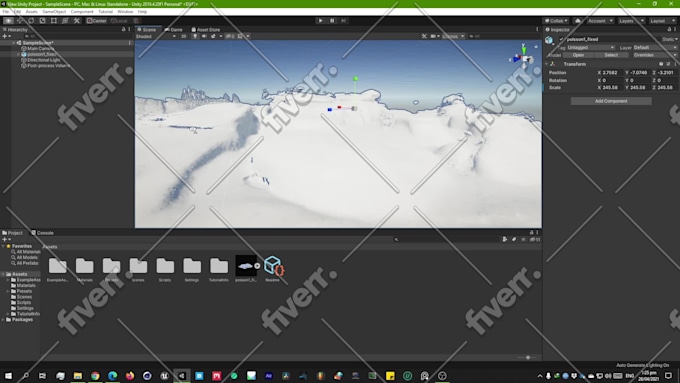Open the Window menu
This screenshot has width=680, height=383.
125,12
